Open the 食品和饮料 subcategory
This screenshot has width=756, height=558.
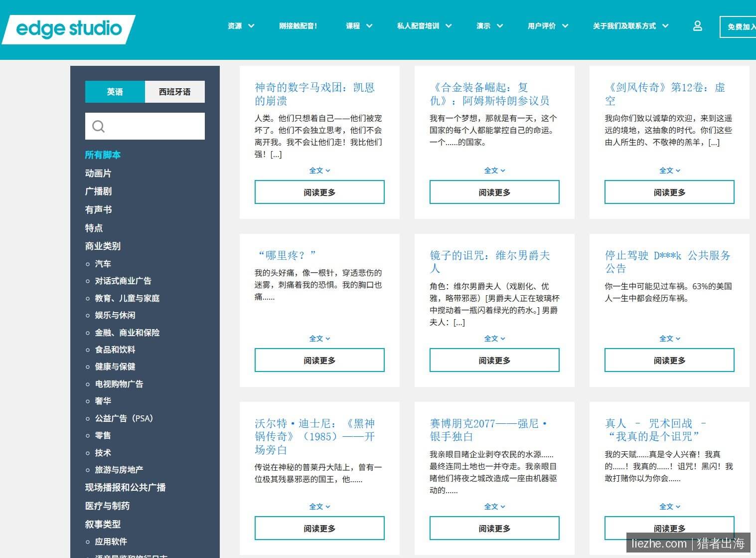coord(115,350)
